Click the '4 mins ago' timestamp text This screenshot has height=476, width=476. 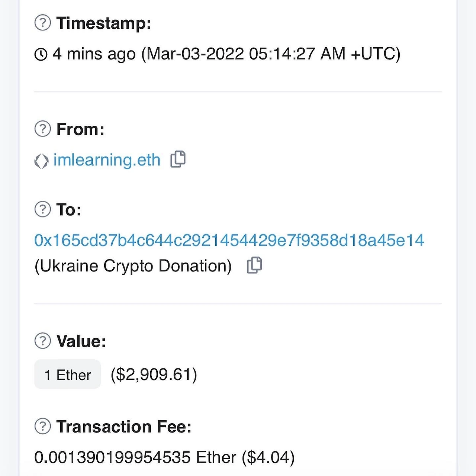point(94,54)
